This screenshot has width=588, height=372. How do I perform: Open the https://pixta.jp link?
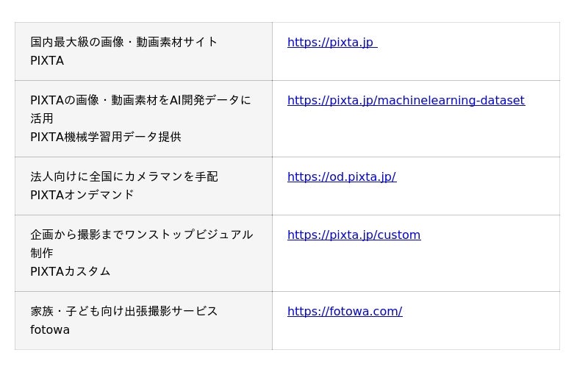coord(331,43)
